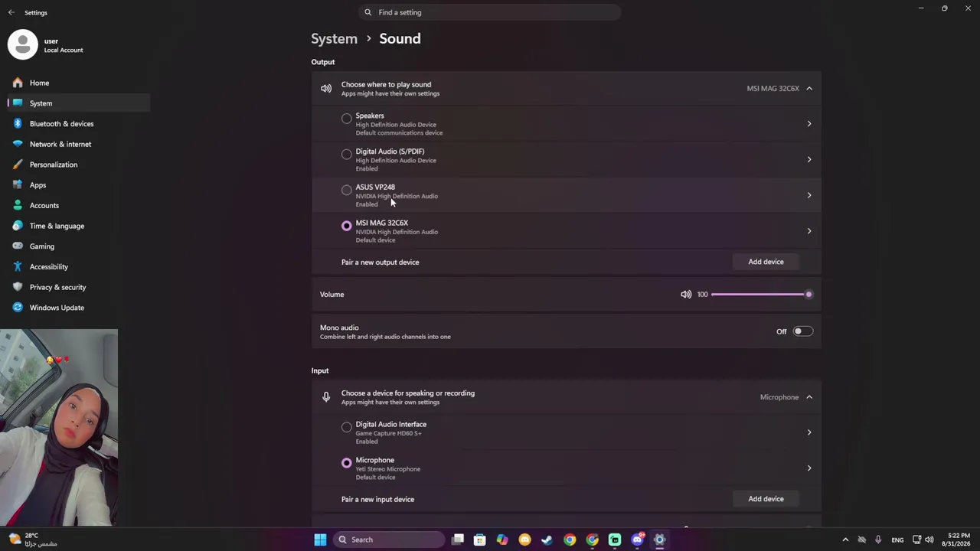Launch Microsoft Store from the taskbar

[x=479, y=540]
